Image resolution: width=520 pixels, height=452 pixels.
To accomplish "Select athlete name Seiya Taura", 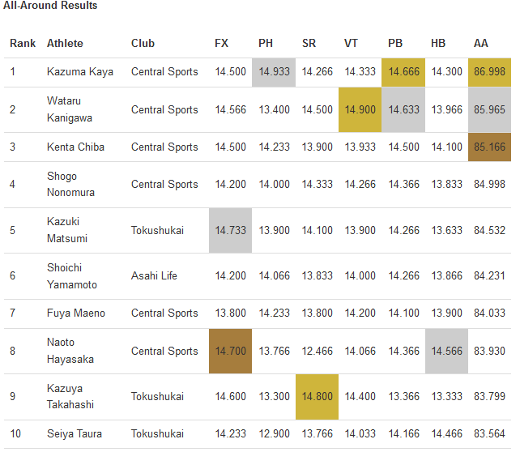I will click(74, 434).
